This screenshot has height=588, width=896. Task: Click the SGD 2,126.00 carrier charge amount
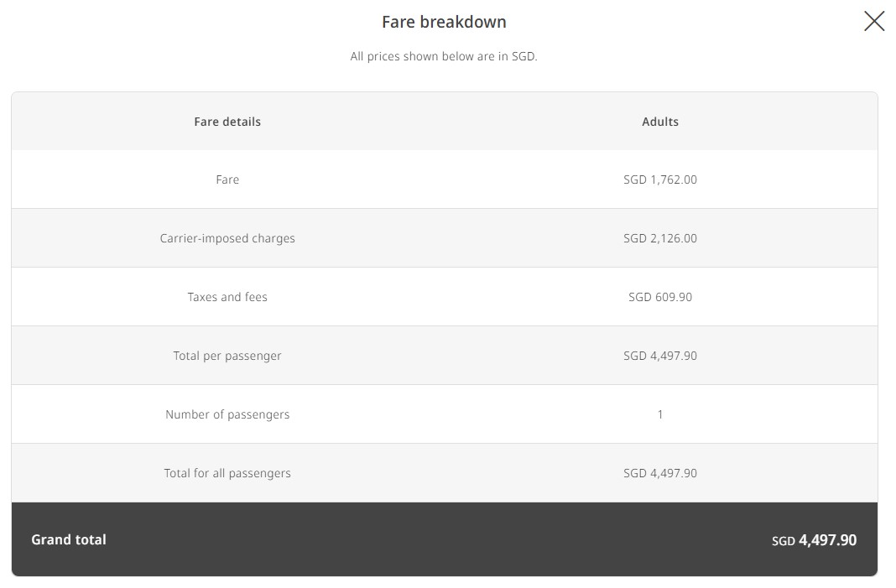click(x=660, y=238)
